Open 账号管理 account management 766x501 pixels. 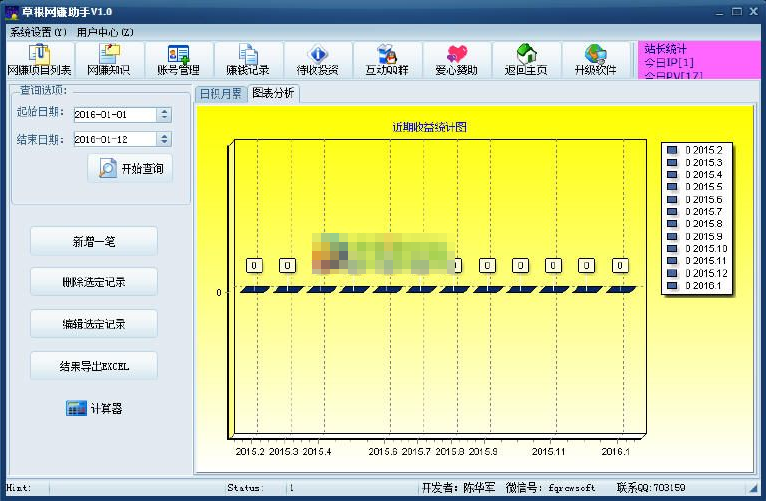pyautogui.click(x=178, y=60)
